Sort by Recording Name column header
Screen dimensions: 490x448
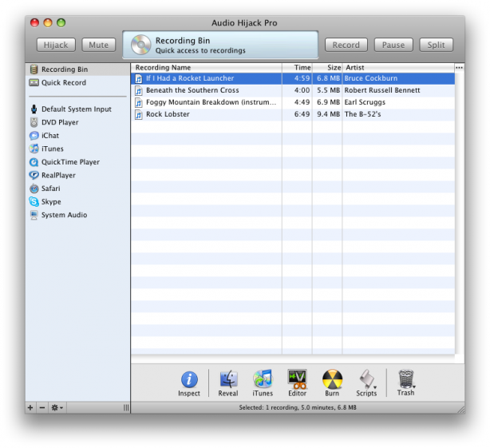pos(206,68)
